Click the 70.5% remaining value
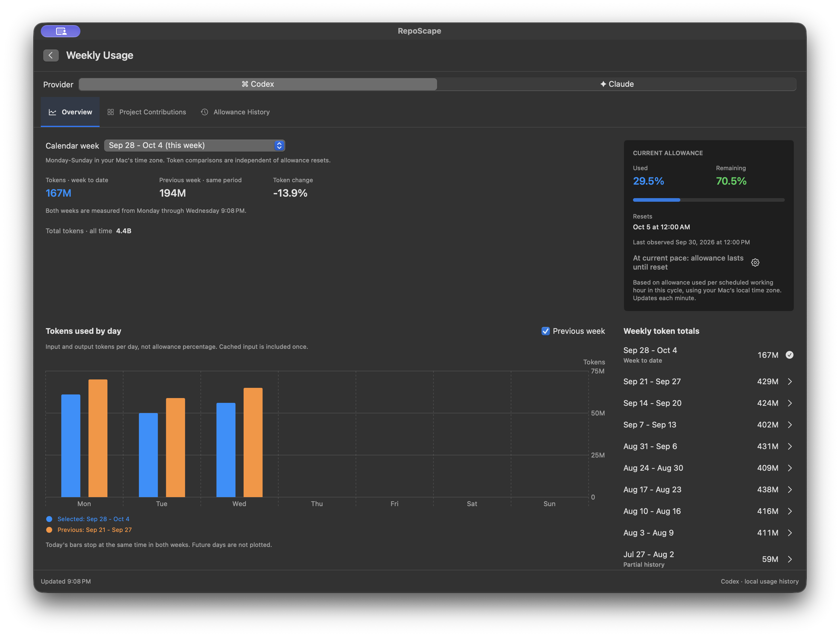 731,181
